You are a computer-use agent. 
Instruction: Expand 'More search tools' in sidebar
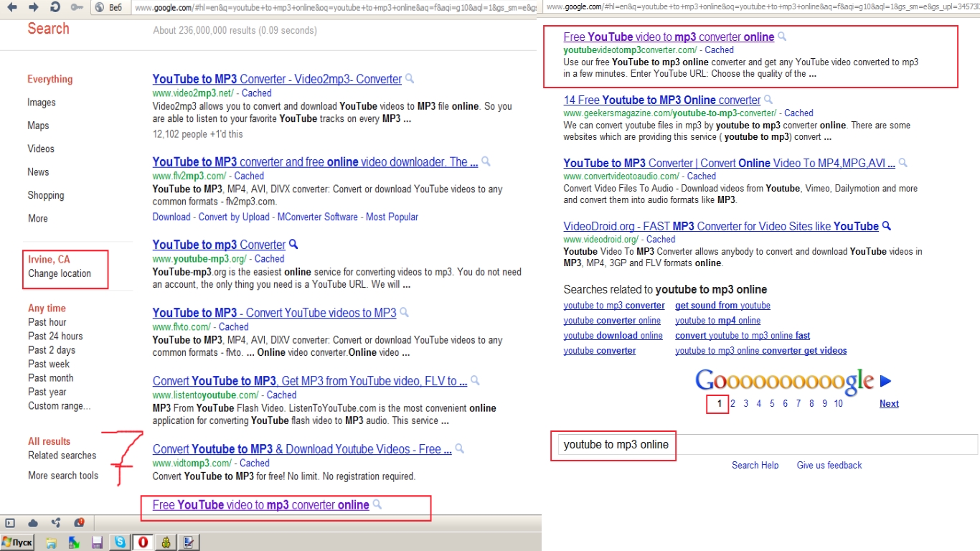coord(63,476)
